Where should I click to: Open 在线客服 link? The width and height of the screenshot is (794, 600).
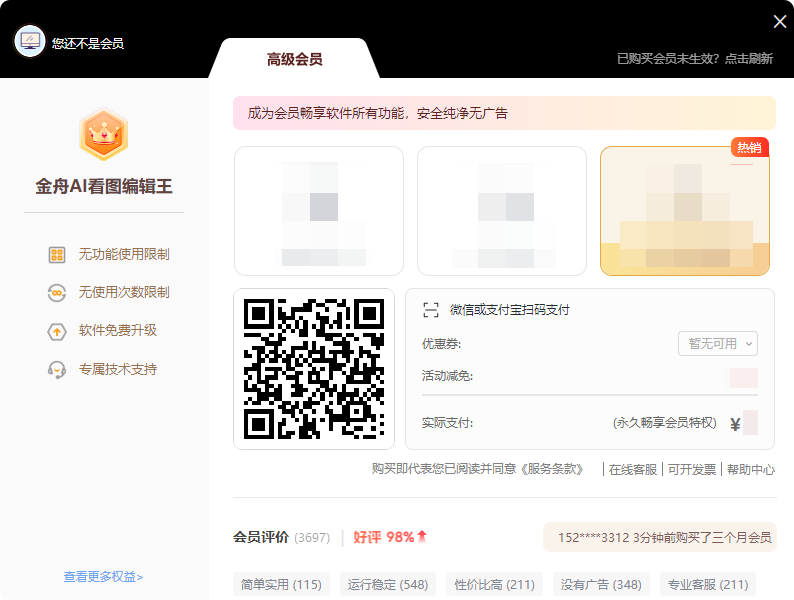(632, 469)
